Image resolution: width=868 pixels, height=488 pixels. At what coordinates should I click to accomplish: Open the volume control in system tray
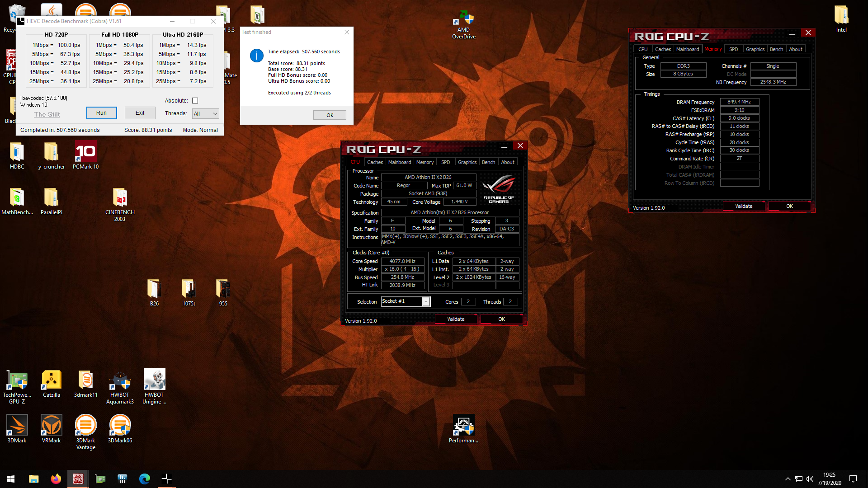click(x=810, y=479)
